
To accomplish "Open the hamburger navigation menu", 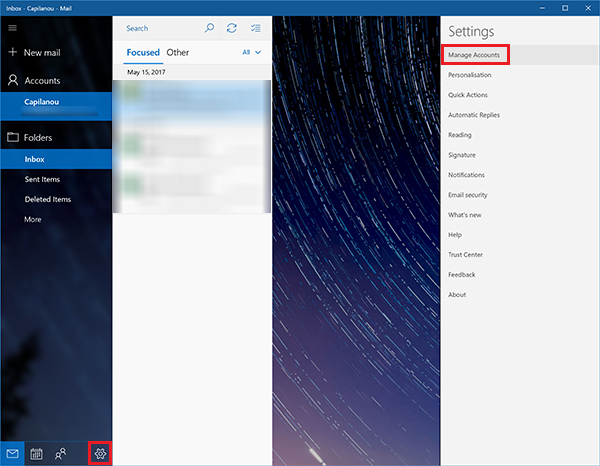I will tap(13, 27).
